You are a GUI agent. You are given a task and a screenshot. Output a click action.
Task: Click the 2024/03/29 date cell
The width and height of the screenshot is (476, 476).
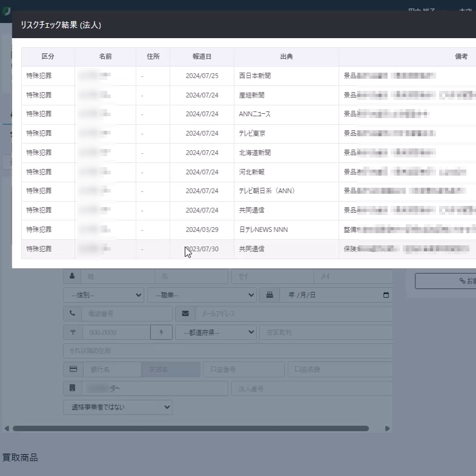[202, 230]
